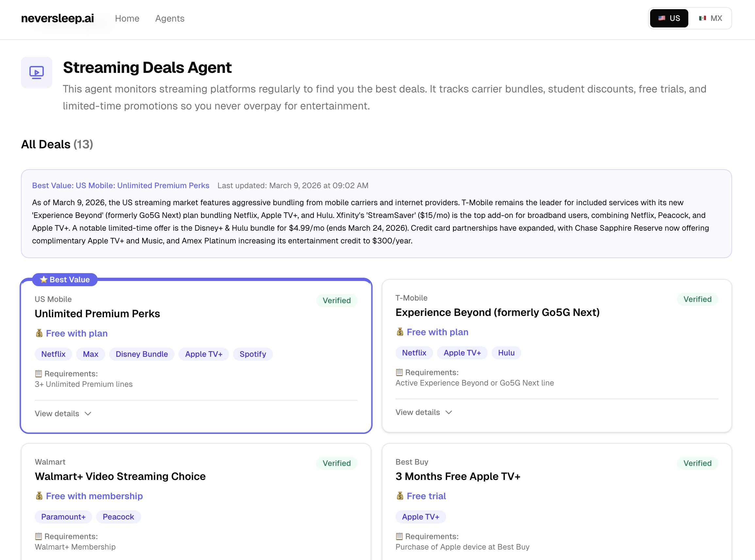Click the Verified badge on Walmart card
Image resolution: width=755 pixels, height=560 pixels.
[337, 463]
